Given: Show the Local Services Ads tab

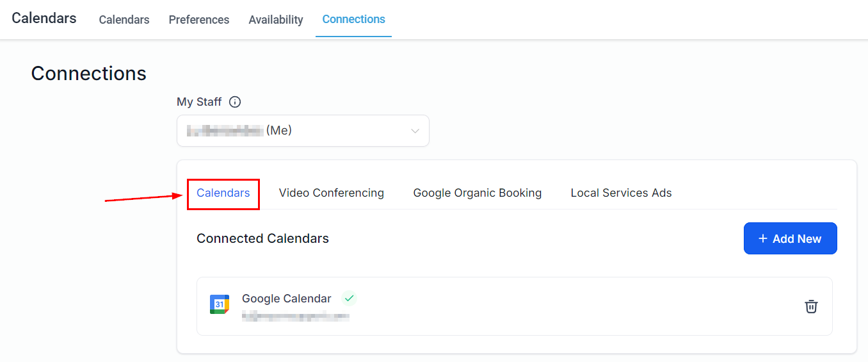Looking at the screenshot, I should [x=621, y=193].
